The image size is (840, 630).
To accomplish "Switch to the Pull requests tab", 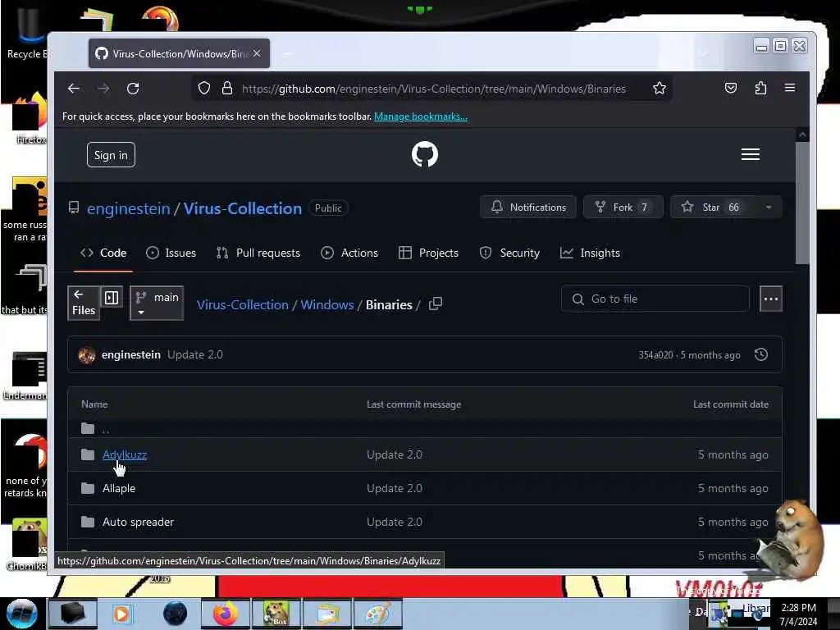I will pos(258,253).
